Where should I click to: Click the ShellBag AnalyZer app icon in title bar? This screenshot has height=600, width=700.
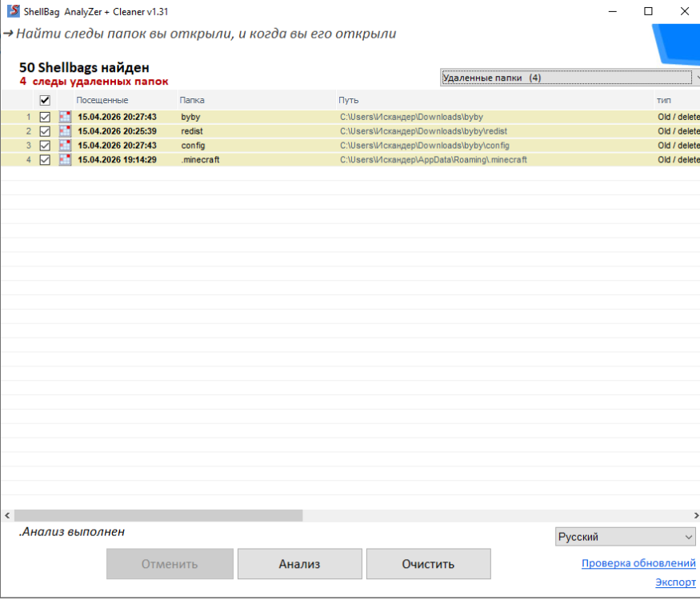point(14,11)
